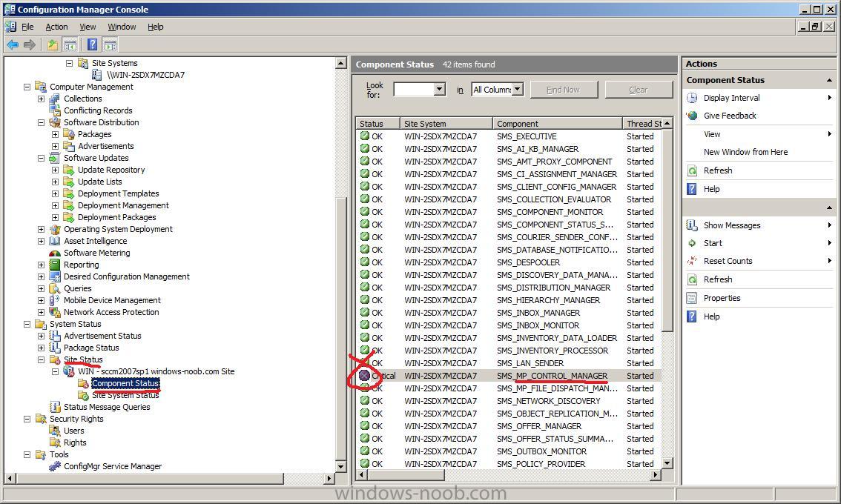Image resolution: width=841 pixels, height=504 pixels.
Task: Click the component list horizontal scrollbar thumb
Action: point(406,475)
